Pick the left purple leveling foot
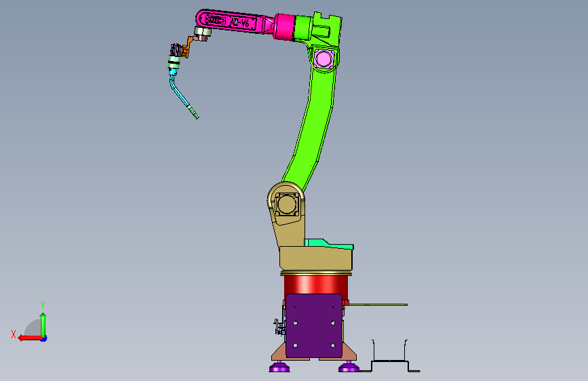 point(279,367)
